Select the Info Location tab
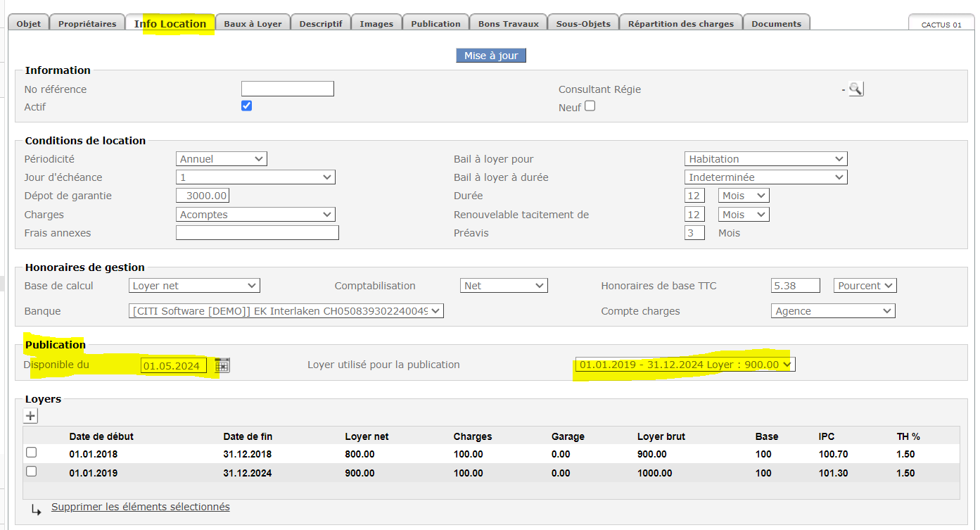This screenshot has width=980, height=530. point(170,23)
